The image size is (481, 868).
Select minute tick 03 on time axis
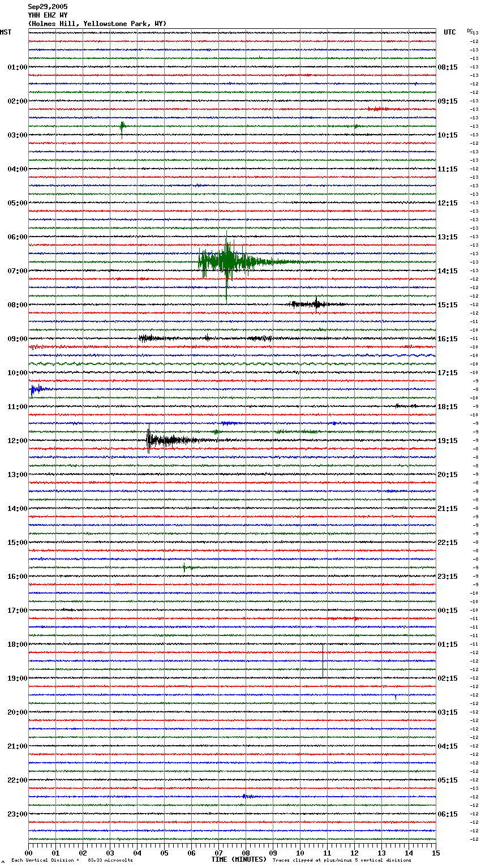(x=110, y=853)
